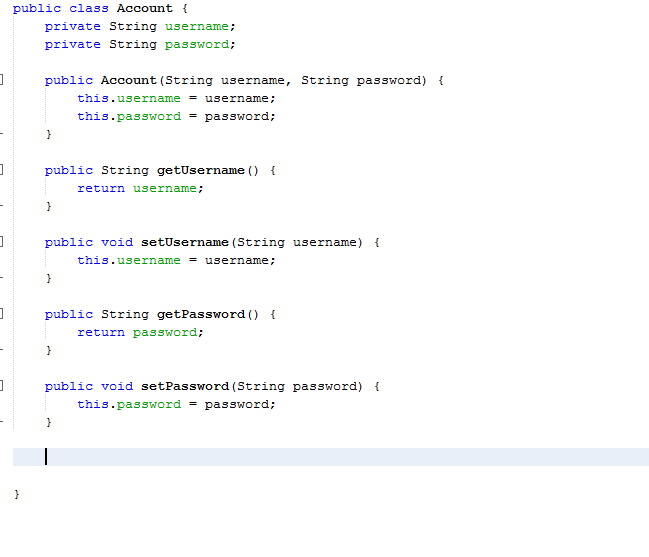649x557 pixels.
Task: Collapse the setUsername method fold marker
Action: (1, 242)
